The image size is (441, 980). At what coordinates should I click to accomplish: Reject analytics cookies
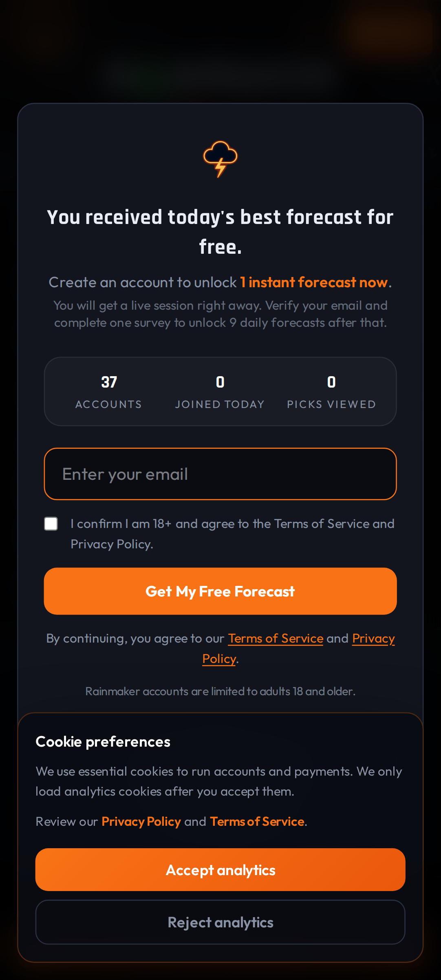point(220,922)
